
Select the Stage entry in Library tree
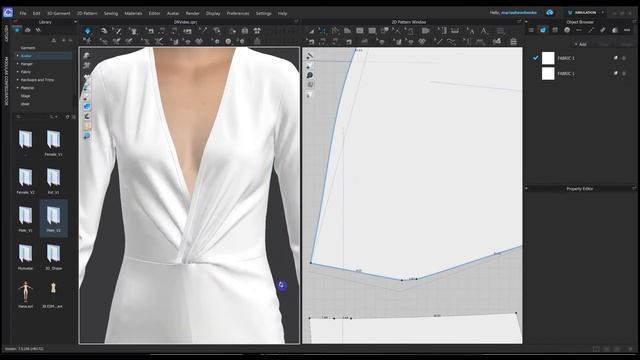point(25,96)
